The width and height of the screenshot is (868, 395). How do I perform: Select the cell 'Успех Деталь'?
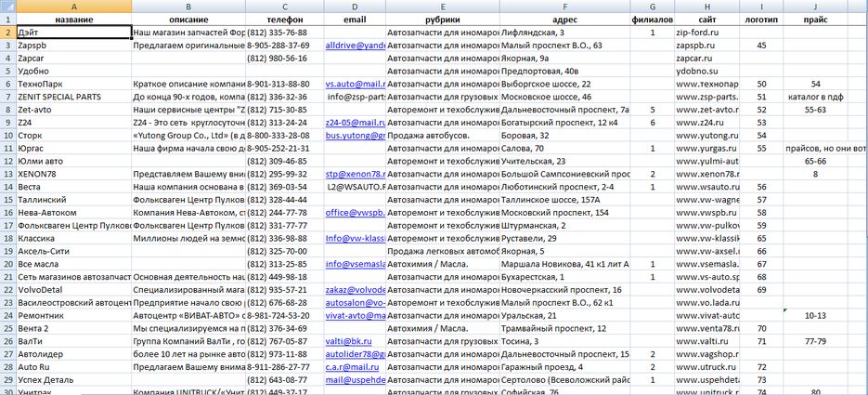[x=73, y=379]
